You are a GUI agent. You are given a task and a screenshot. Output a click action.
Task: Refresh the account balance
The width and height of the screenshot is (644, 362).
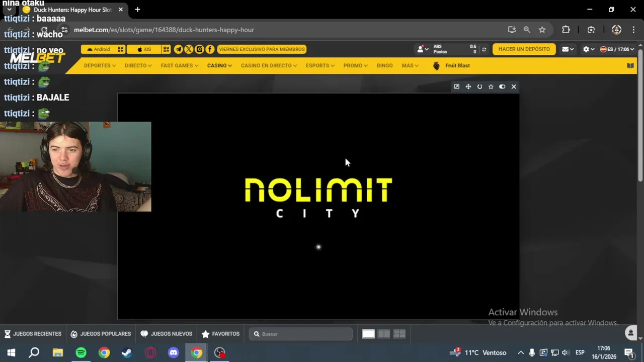click(x=484, y=49)
